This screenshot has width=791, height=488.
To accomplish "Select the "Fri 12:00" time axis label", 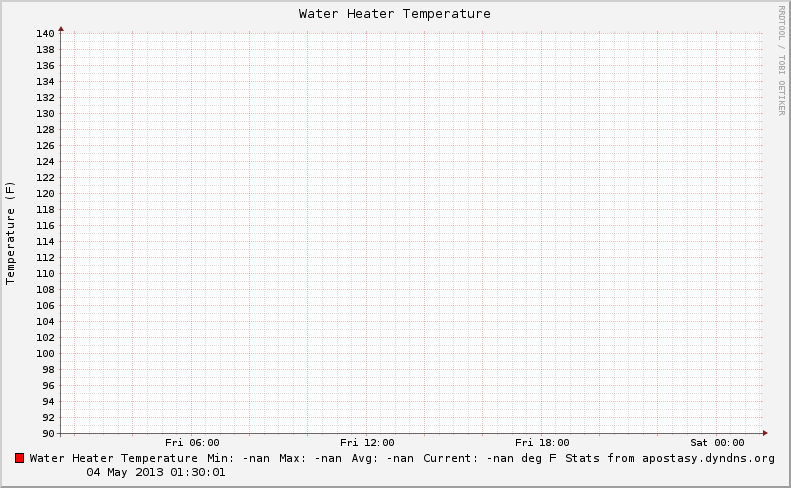I will 367,442.
